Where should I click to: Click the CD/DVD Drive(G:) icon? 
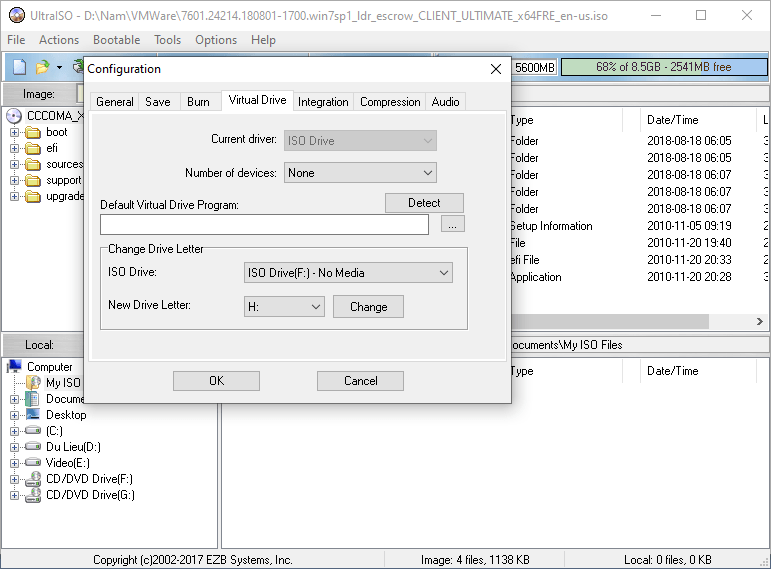pyautogui.click(x=33, y=495)
